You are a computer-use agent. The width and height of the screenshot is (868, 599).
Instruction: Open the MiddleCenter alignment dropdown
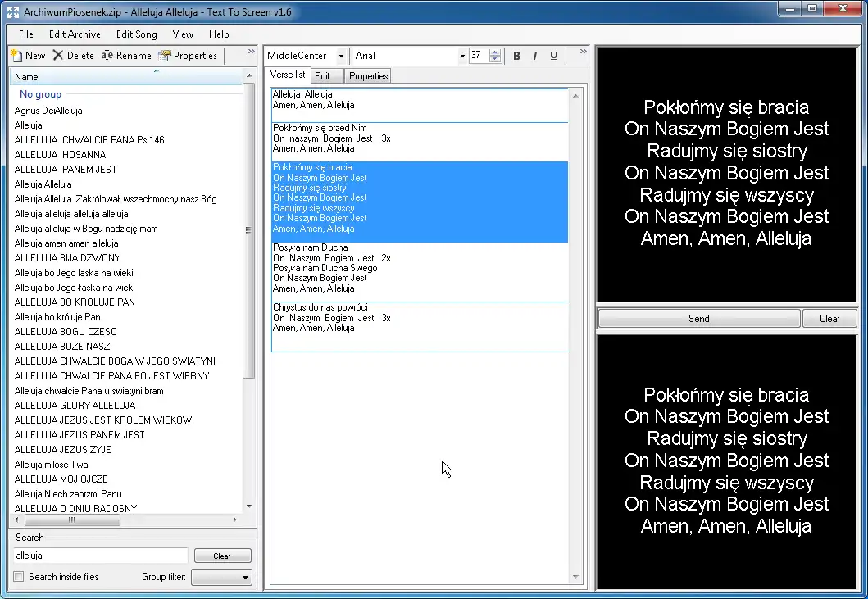(x=341, y=56)
